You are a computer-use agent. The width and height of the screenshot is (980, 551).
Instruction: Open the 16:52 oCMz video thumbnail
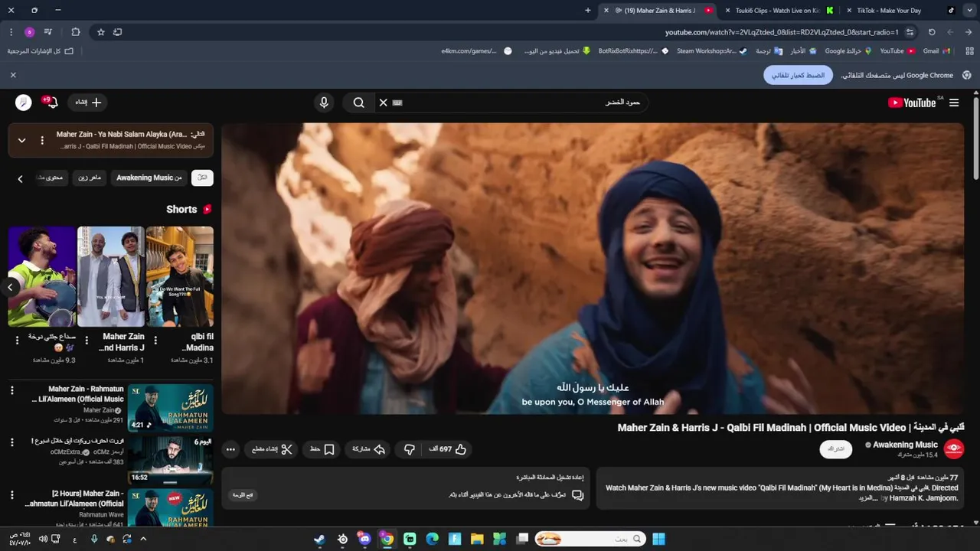171,460
